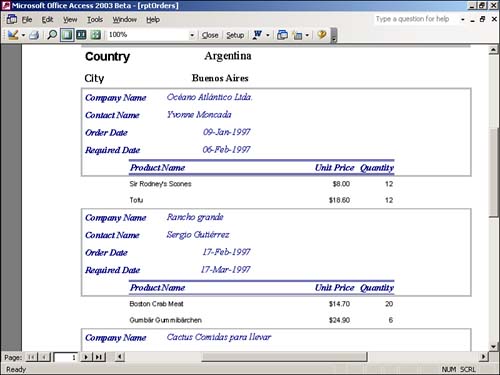Click the Argentina country value
Image resolution: width=500 pixels, height=375 pixels.
(228, 56)
